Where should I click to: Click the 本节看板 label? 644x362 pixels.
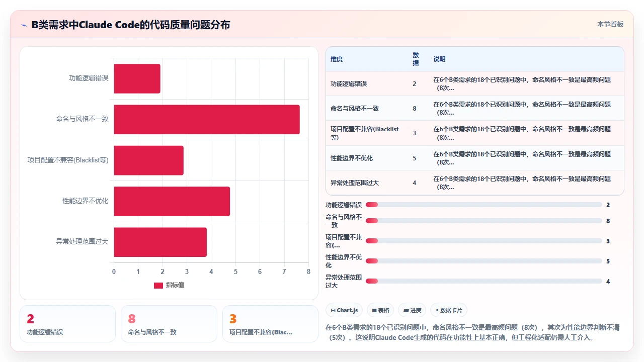610,24
